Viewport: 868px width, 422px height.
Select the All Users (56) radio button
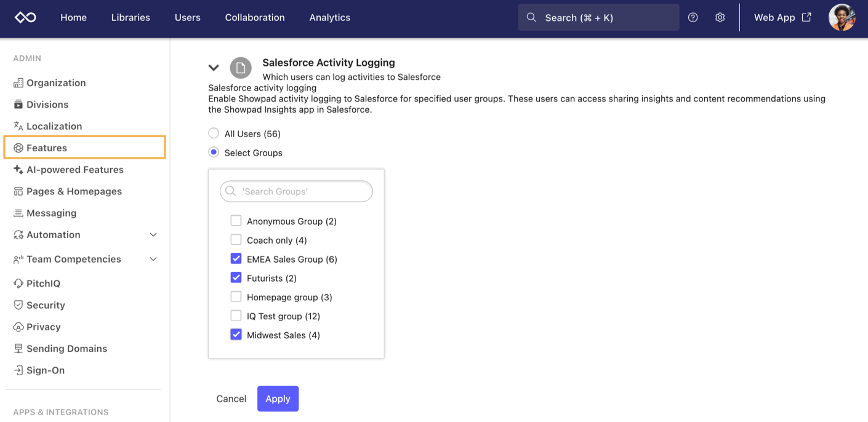(x=214, y=133)
